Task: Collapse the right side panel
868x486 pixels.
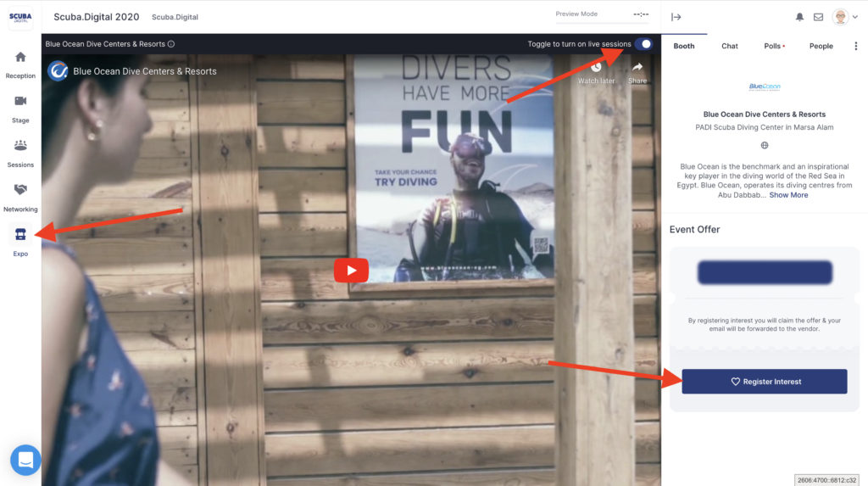Action: point(676,17)
